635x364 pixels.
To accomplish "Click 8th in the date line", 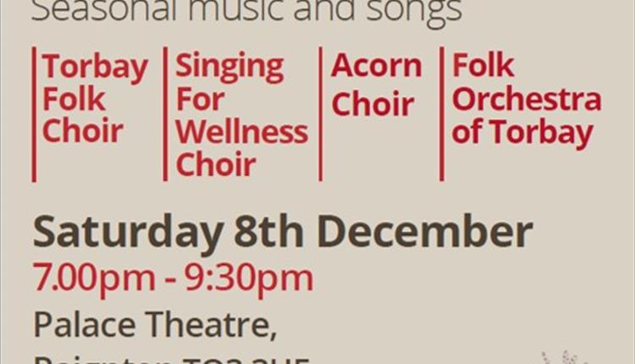I will click(269, 231).
